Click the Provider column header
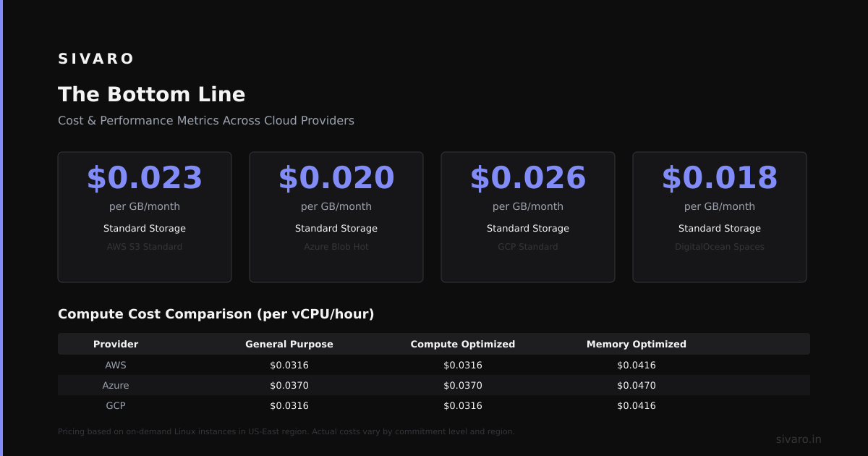The width and height of the screenshot is (868, 456). point(116,344)
